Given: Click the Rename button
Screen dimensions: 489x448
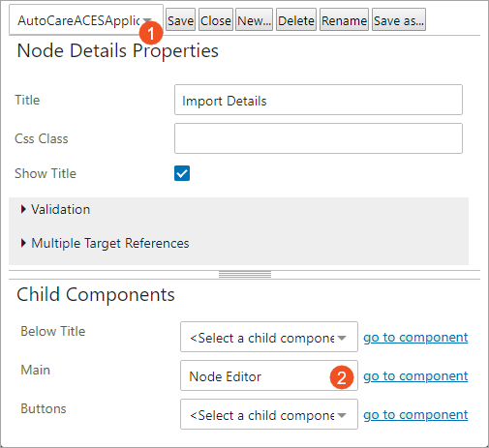Looking at the screenshot, I should (344, 19).
